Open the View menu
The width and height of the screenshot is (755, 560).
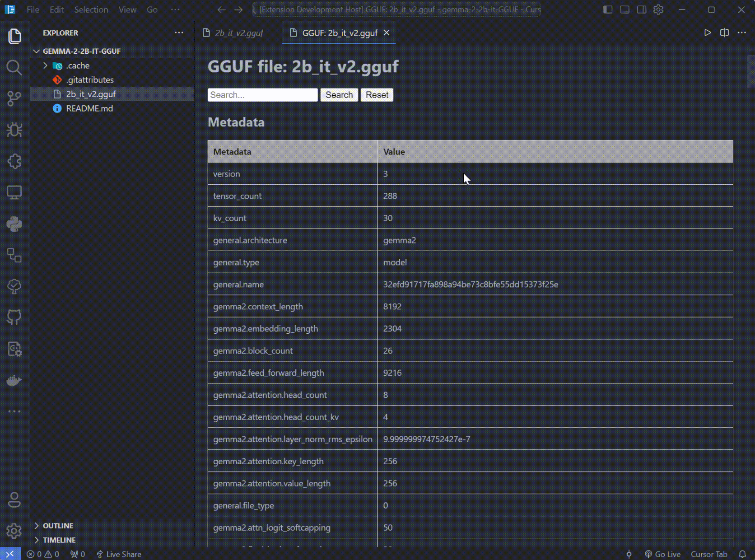[127, 9]
